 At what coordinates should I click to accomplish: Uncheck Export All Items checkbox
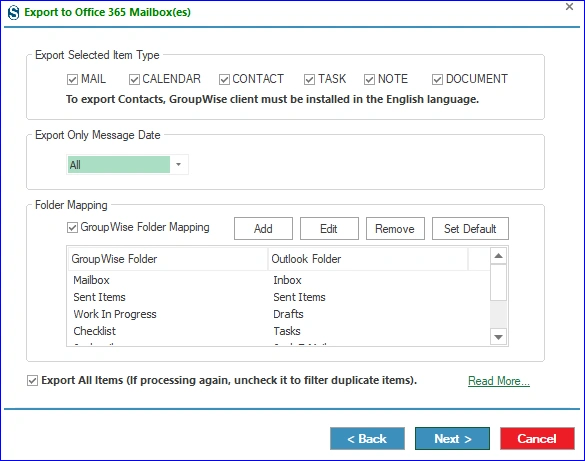pos(32,380)
